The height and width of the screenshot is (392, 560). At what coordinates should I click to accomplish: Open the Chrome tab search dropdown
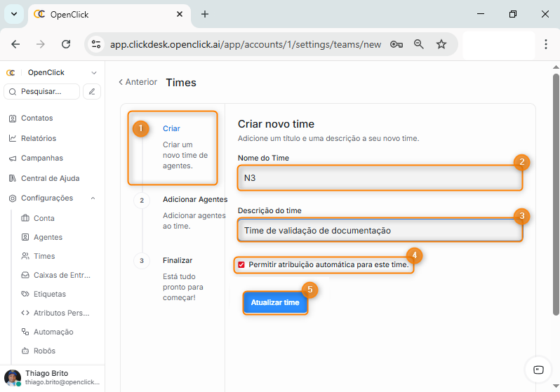pos(13,14)
